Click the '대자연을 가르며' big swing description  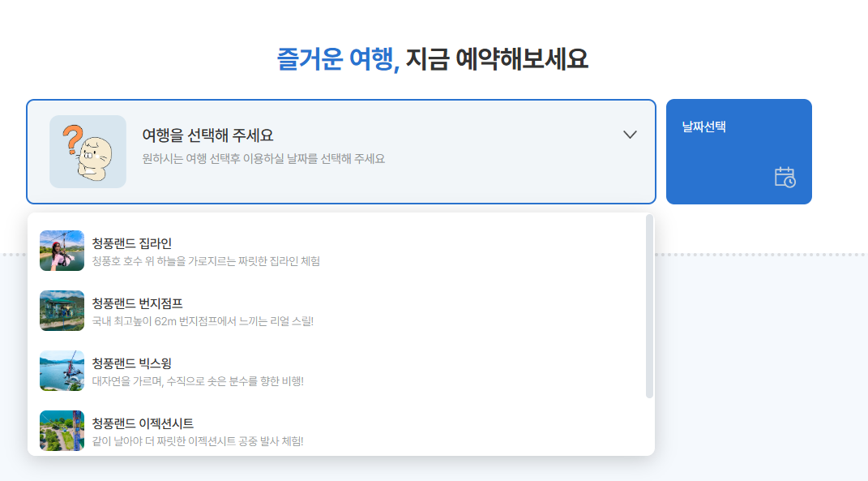(x=198, y=381)
